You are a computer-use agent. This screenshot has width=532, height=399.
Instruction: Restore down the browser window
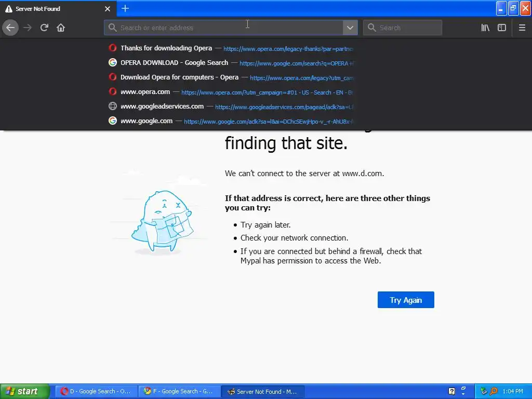tap(513, 8)
